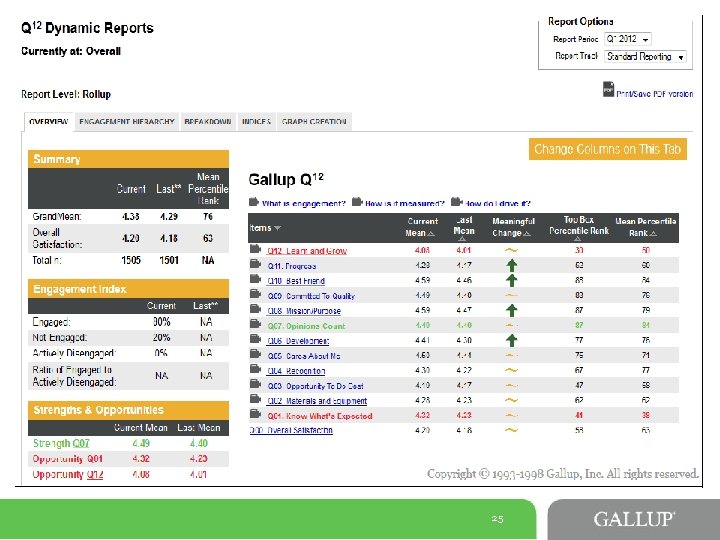Screen dimensions: 720x540
Task: Sort by Current Mean column
Action: [x=422, y=227]
